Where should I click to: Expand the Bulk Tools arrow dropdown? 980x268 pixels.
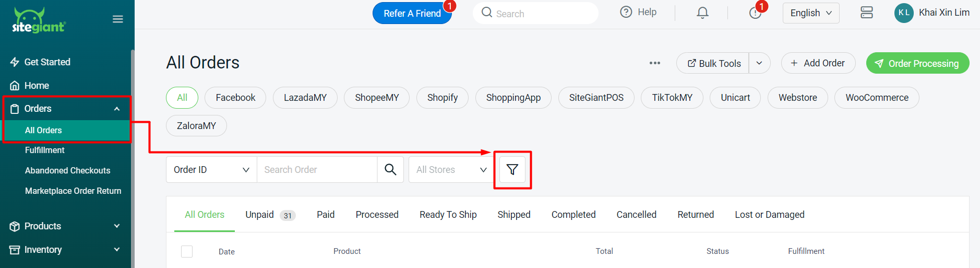759,63
